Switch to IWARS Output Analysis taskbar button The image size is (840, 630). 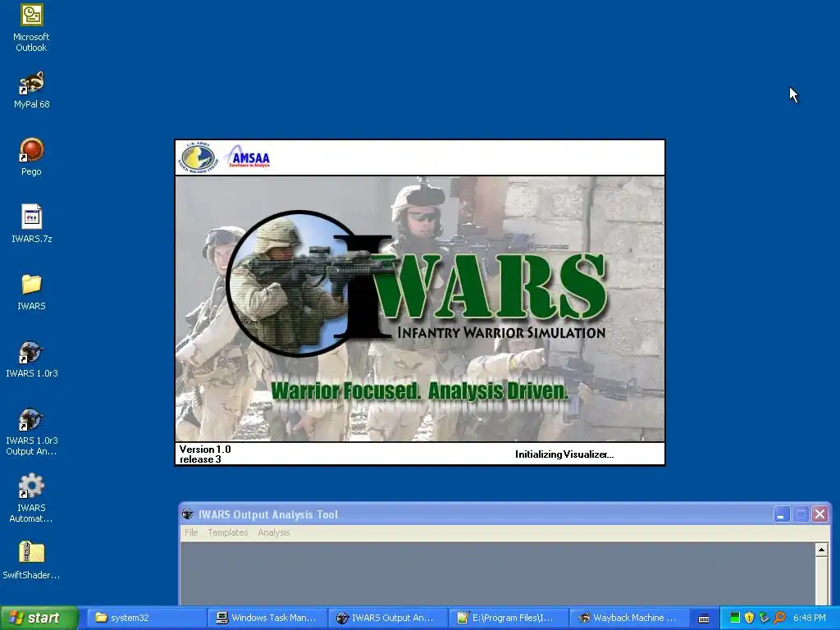387,618
